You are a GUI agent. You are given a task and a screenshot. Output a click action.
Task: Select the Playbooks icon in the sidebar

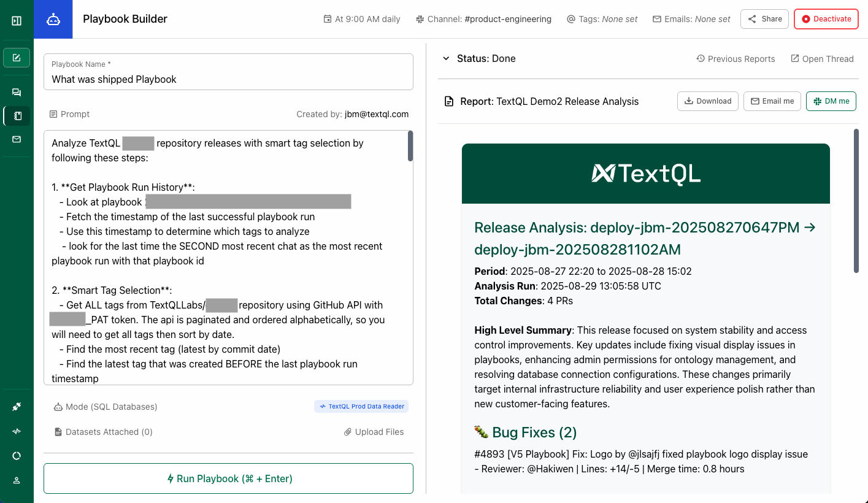tap(16, 116)
